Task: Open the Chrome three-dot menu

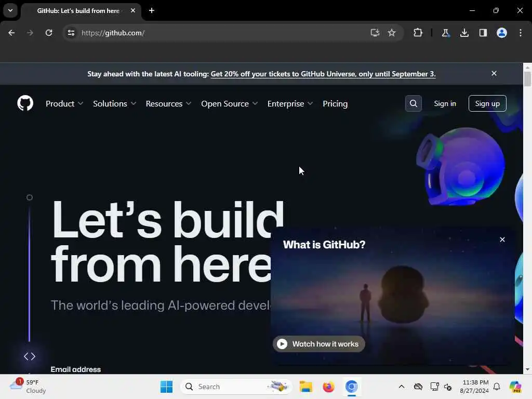Action: [x=521, y=33]
